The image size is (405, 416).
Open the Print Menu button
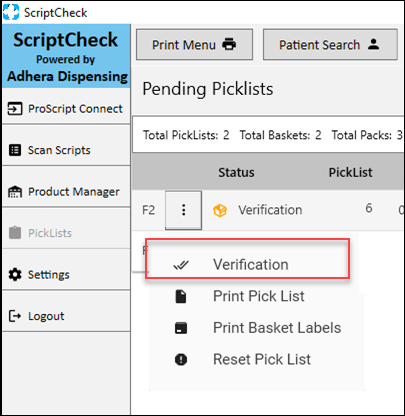[194, 44]
